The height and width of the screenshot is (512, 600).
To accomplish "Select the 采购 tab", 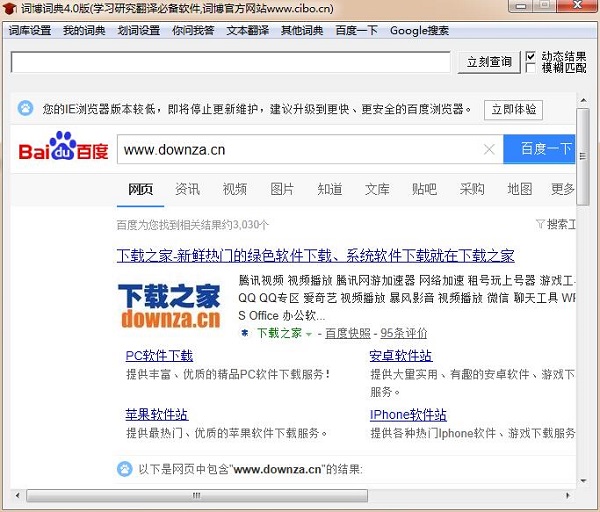I will [472, 189].
